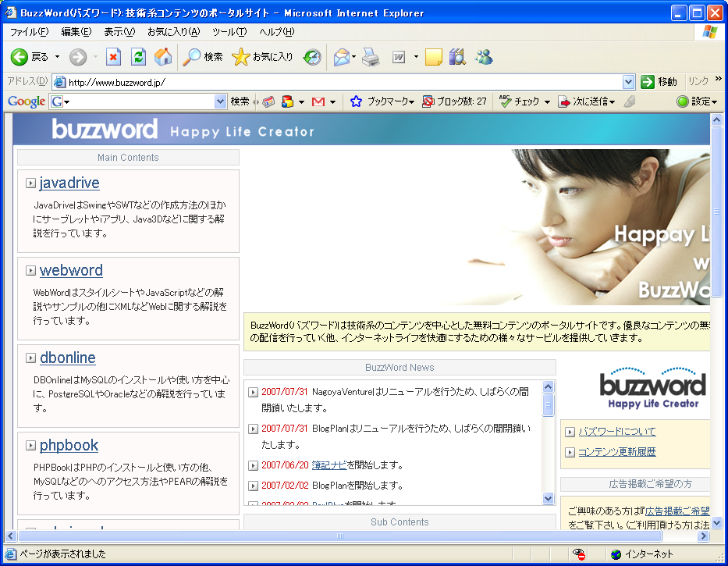Open the dbonline link
The width and height of the screenshot is (728, 566).
click(x=68, y=358)
